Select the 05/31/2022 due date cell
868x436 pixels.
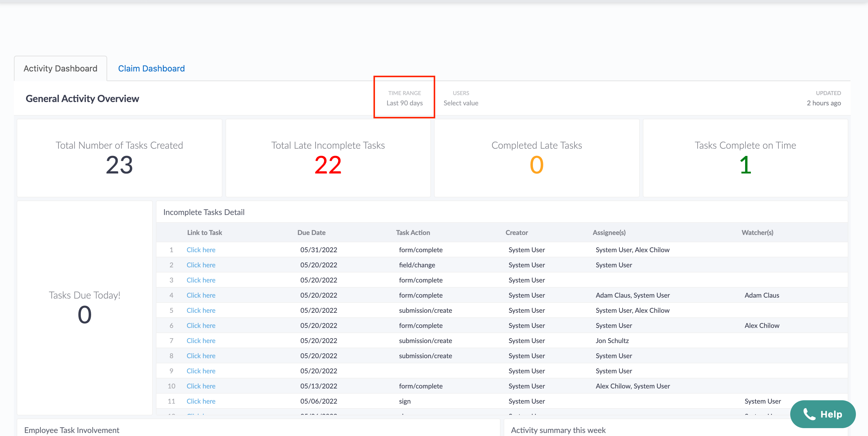click(x=319, y=250)
